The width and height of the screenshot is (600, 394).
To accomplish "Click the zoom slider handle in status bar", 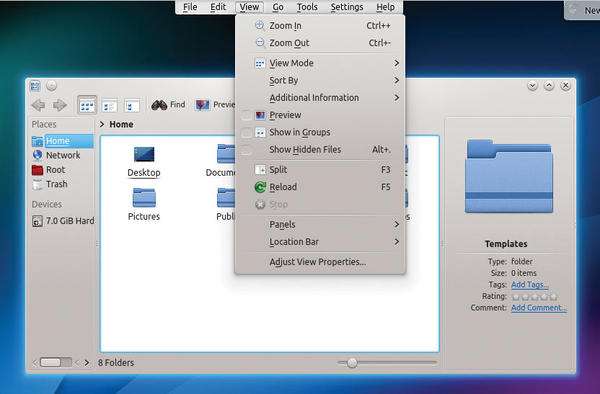I will coord(352,363).
